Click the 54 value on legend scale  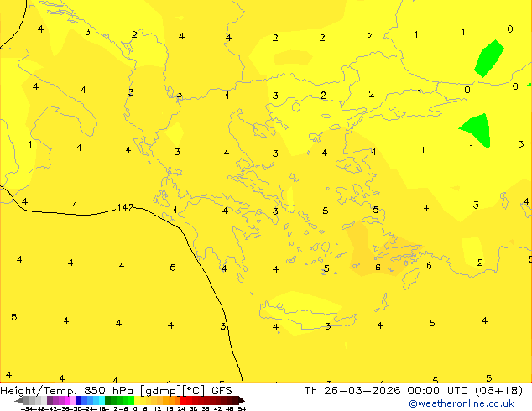coord(242,408)
